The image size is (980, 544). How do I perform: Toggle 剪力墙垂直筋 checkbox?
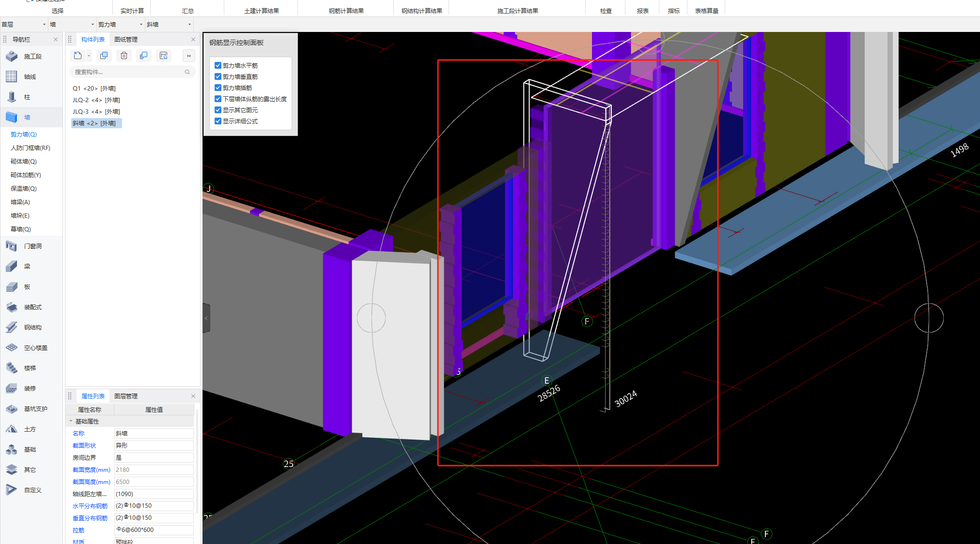218,76
